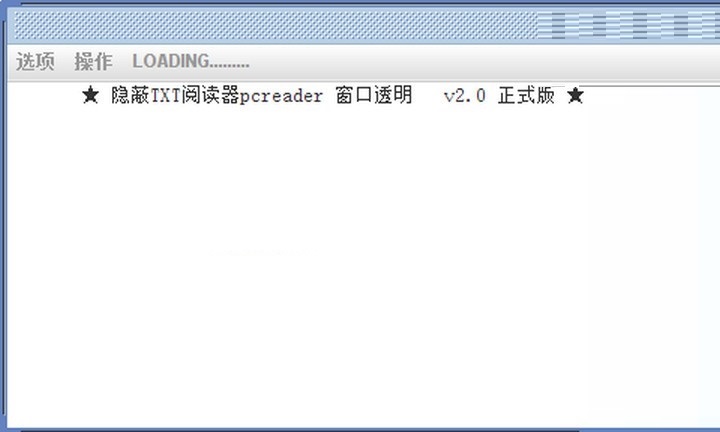Image resolution: width=720 pixels, height=432 pixels.
Task: Click on the 正式版 text
Action: click(526, 95)
